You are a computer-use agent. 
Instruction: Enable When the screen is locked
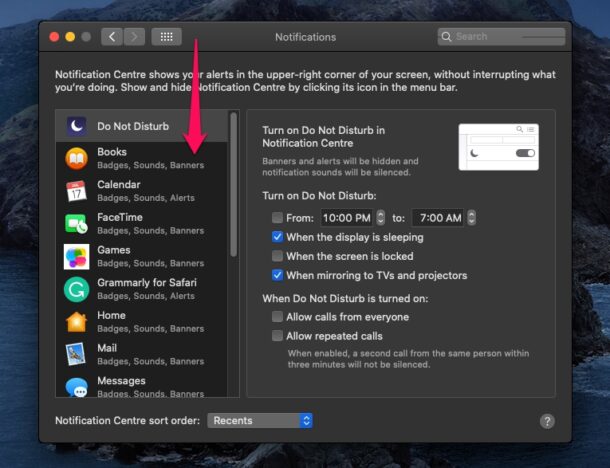click(277, 256)
